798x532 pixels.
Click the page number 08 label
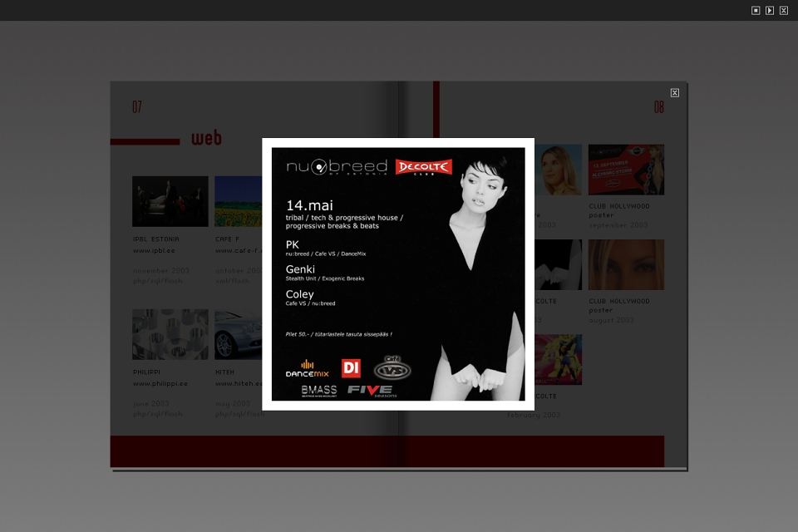point(658,107)
